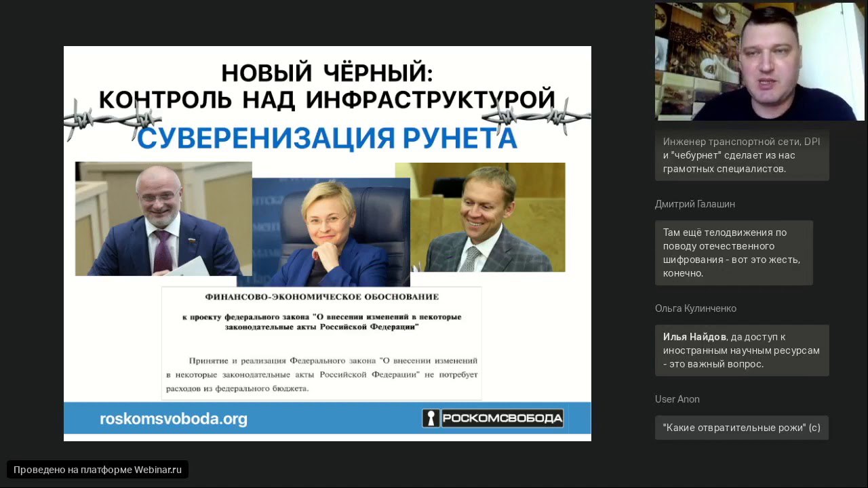Click the chat sender name Ольга Кулинченко
The height and width of the screenshot is (488, 868).
point(696,308)
